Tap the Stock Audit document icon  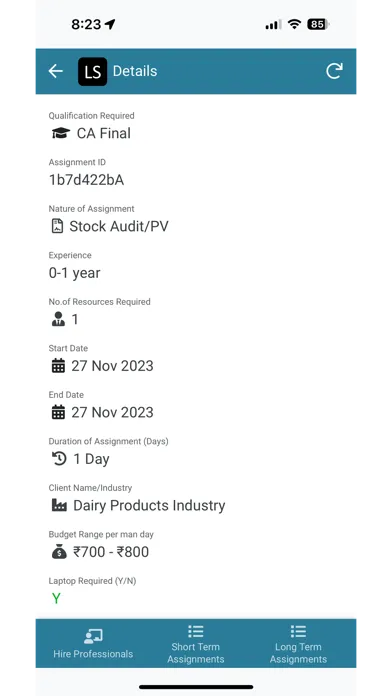[x=57, y=226]
